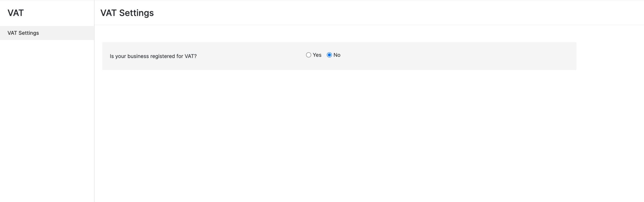Click the filled blue circle beside No
Screen dimensions: 644x202
click(x=329, y=55)
